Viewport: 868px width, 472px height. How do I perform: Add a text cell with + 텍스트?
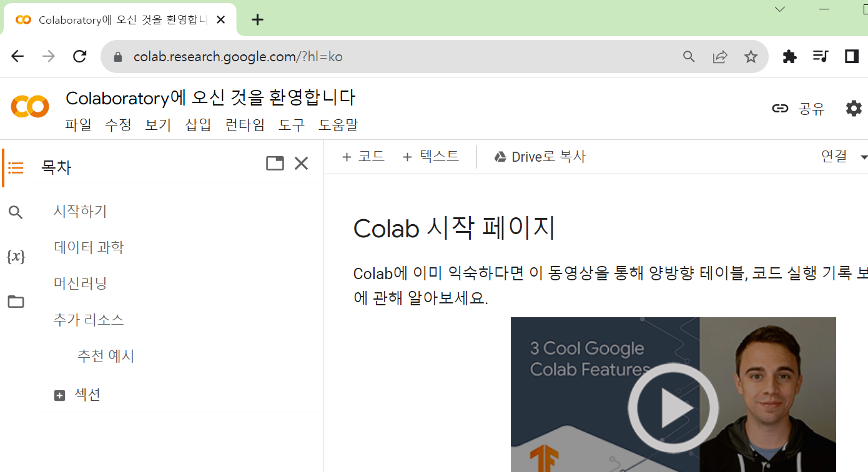pyautogui.click(x=430, y=157)
